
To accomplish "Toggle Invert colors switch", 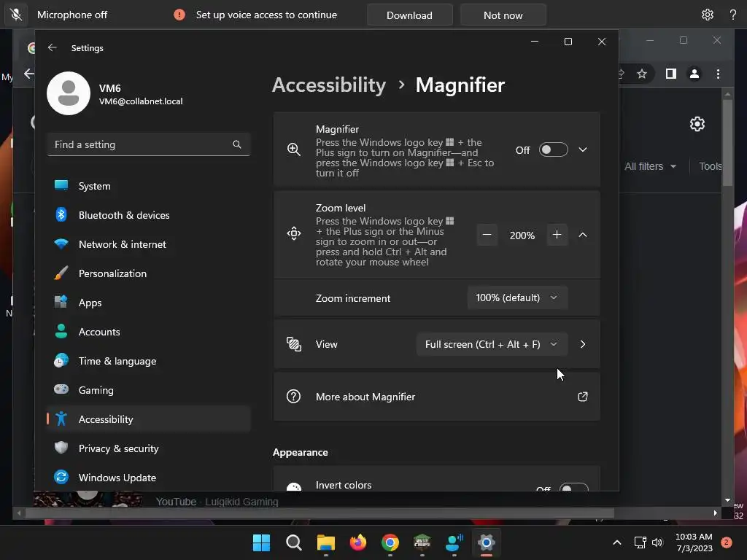I will [x=573, y=487].
